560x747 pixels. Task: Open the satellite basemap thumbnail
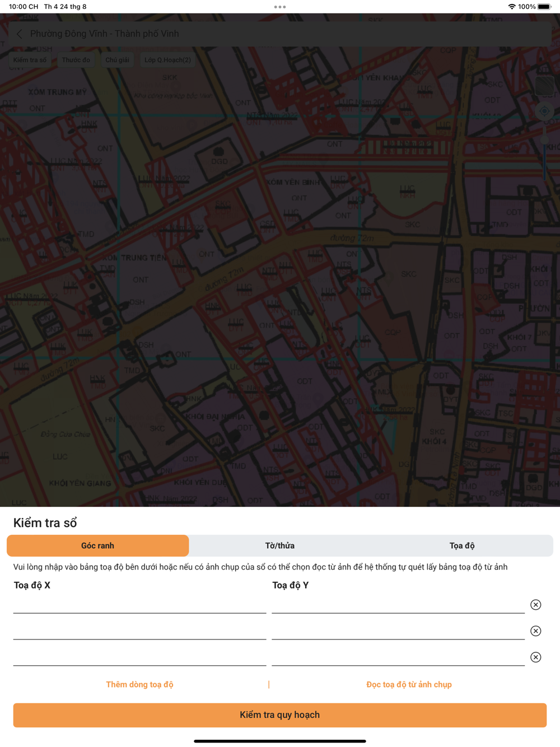544,86
